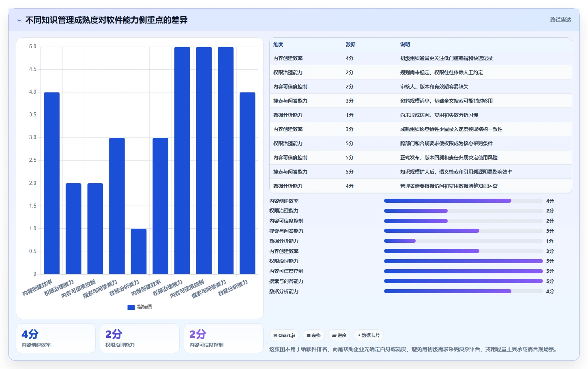Select the cell 审核人、版本和有效期容易缺失
This screenshot has height=369, width=588.
434,87
